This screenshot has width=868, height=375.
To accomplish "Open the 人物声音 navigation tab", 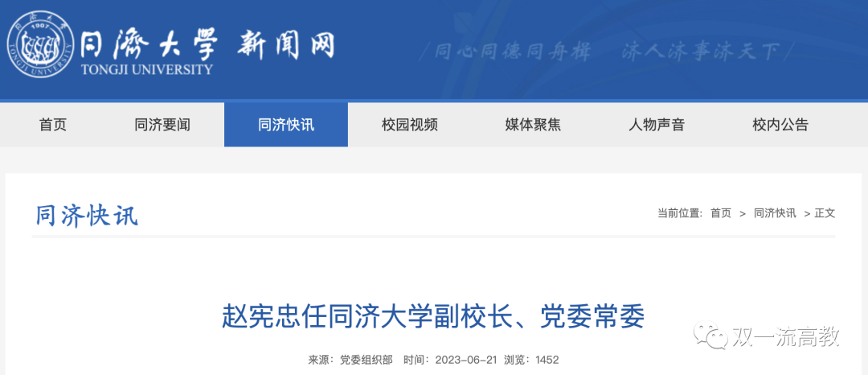I will 657,125.
